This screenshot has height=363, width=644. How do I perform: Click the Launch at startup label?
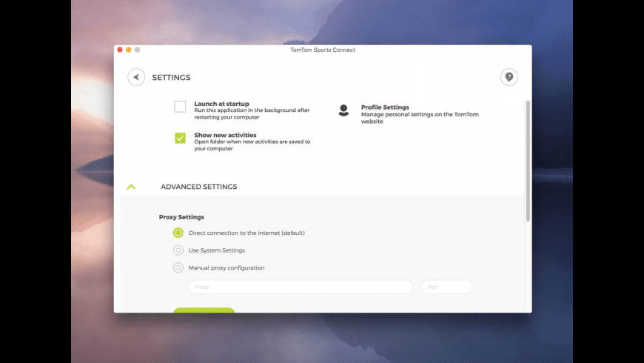[x=221, y=104]
